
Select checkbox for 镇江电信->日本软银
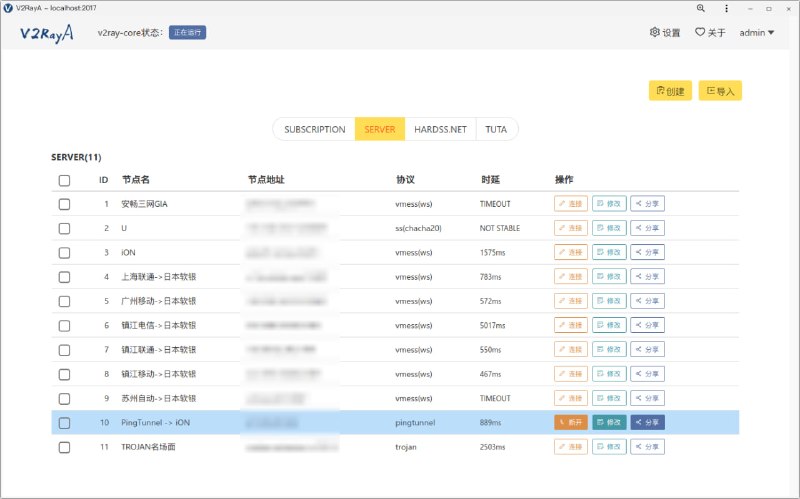click(x=64, y=326)
